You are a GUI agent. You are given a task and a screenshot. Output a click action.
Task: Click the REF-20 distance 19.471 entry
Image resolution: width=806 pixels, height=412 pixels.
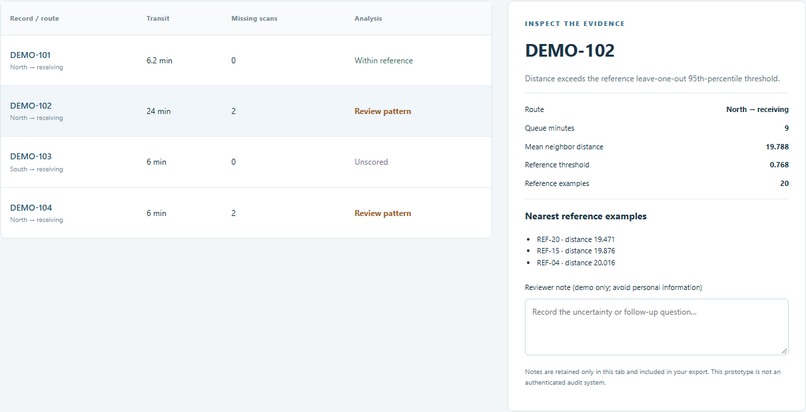coord(576,239)
